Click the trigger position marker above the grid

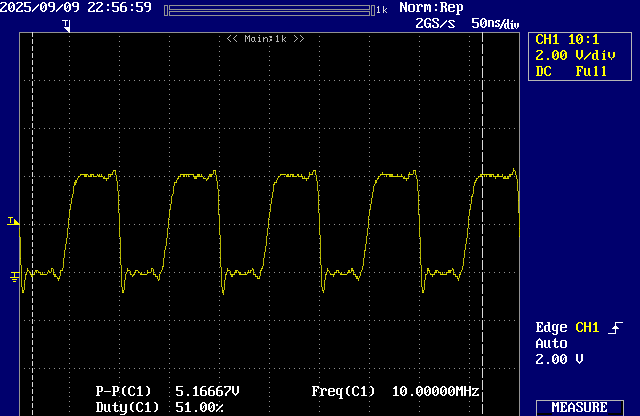(66, 24)
